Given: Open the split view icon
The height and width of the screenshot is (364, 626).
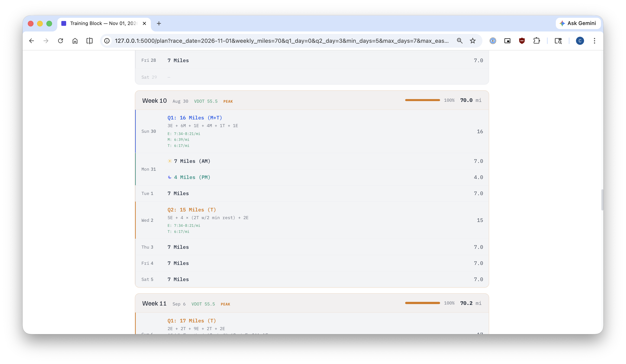Looking at the screenshot, I should (89, 41).
